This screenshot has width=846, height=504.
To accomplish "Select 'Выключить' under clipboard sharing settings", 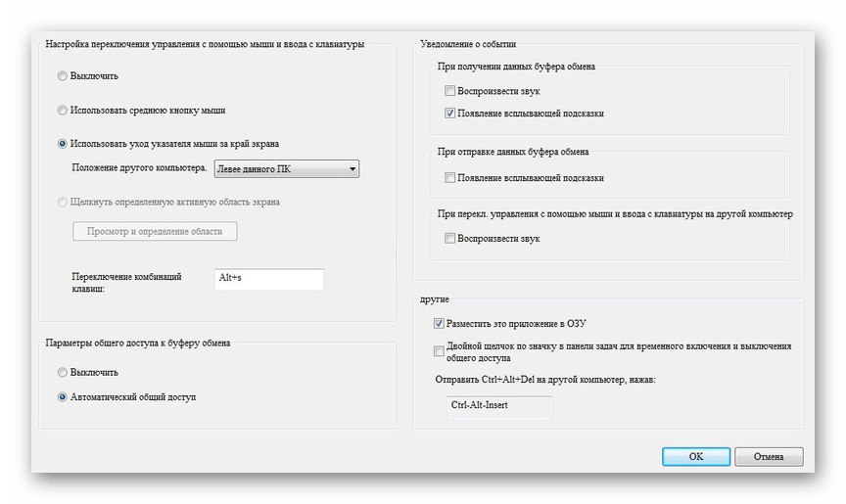I will 64,372.
